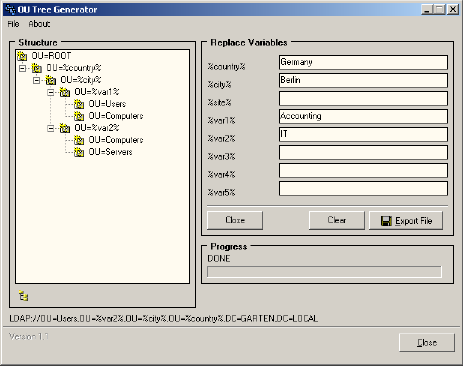This screenshot has height=366, width=463.
Task: Click the %country% field containing Germany
Action: coord(363,62)
